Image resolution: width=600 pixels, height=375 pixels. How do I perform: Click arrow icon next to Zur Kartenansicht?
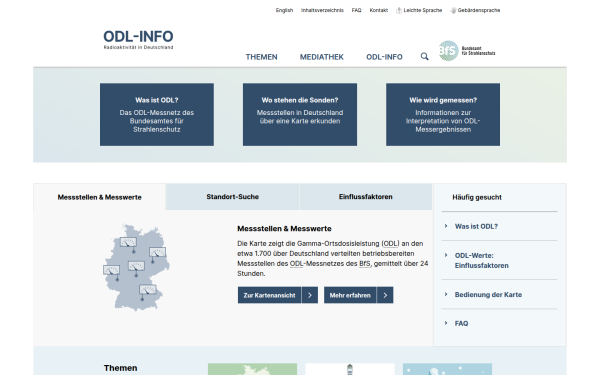[310, 295]
